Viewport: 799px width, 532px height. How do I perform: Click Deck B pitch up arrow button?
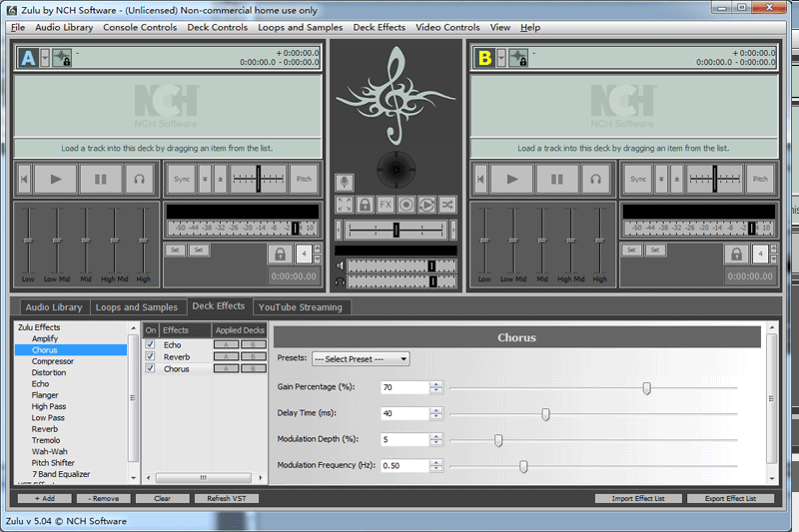click(x=677, y=179)
